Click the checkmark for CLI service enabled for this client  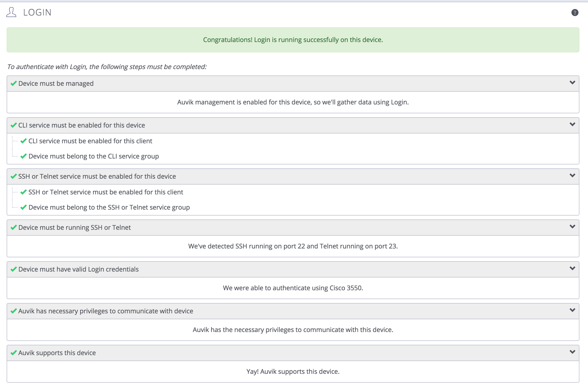click(x=23, y=141)
